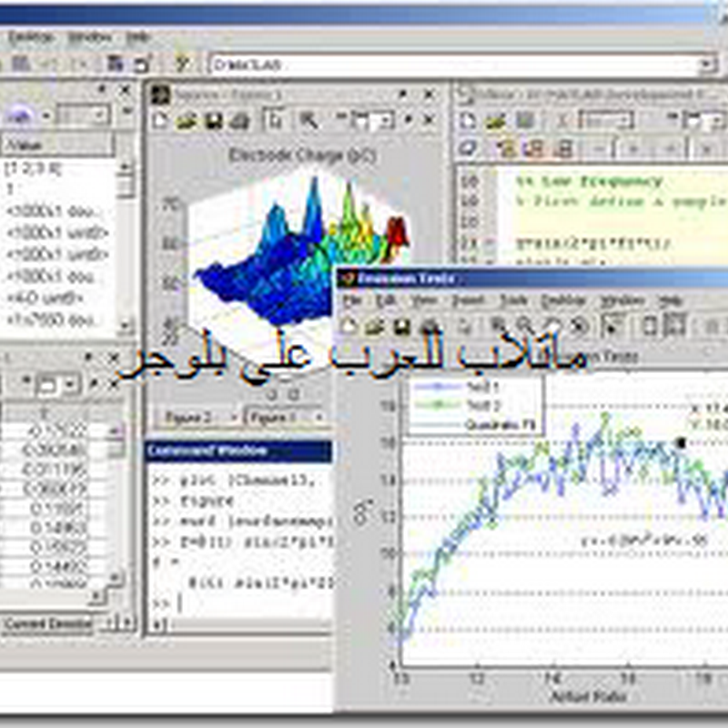
Task: Undock the Figures panel
Action: [x=403, y=95]
